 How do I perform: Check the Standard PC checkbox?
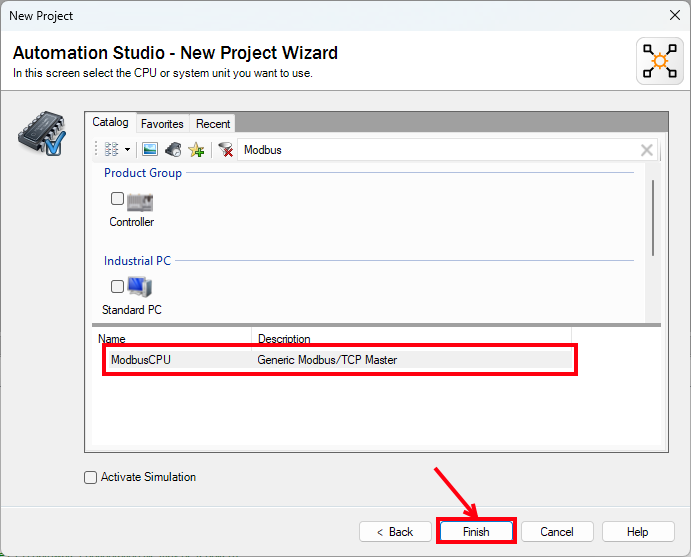(118, 287)
